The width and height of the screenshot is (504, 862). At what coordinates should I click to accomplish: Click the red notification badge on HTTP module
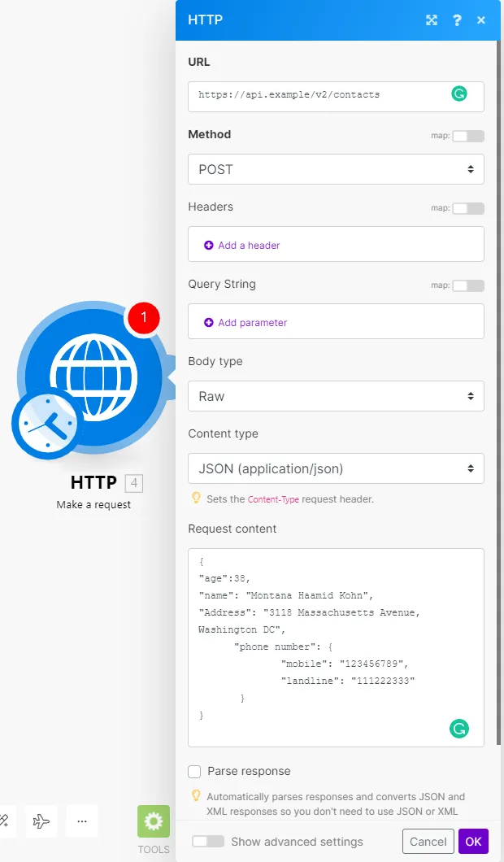(144, 318)
